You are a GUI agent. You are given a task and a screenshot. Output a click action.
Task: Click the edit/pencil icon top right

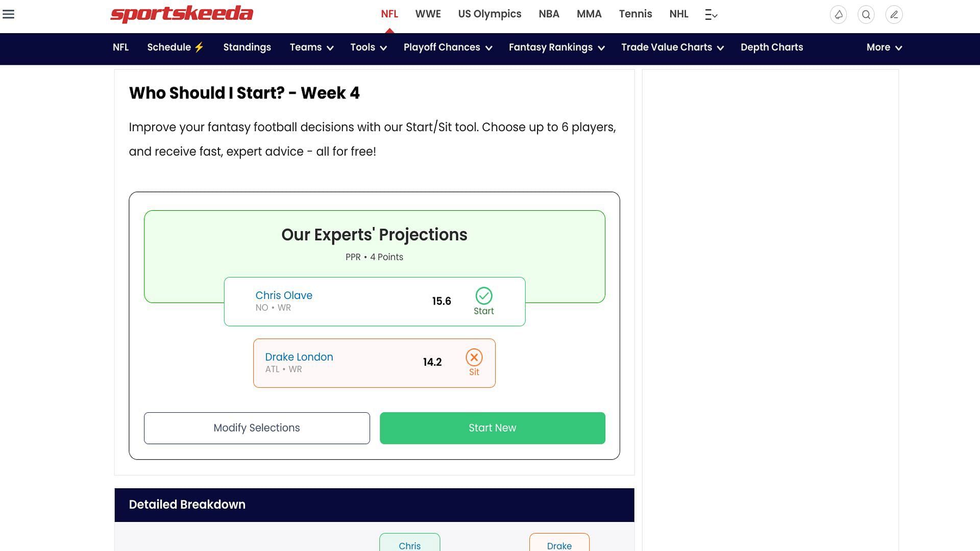[x=894, y=14]
